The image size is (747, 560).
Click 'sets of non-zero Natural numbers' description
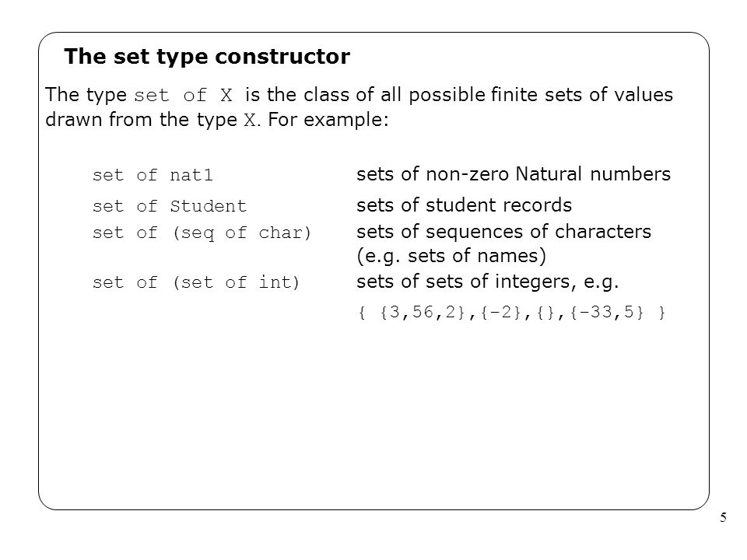click(513, 173)
